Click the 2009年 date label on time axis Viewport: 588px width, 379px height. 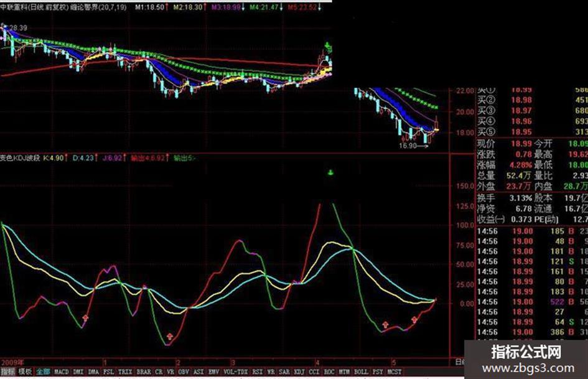(x=12, y=362)
